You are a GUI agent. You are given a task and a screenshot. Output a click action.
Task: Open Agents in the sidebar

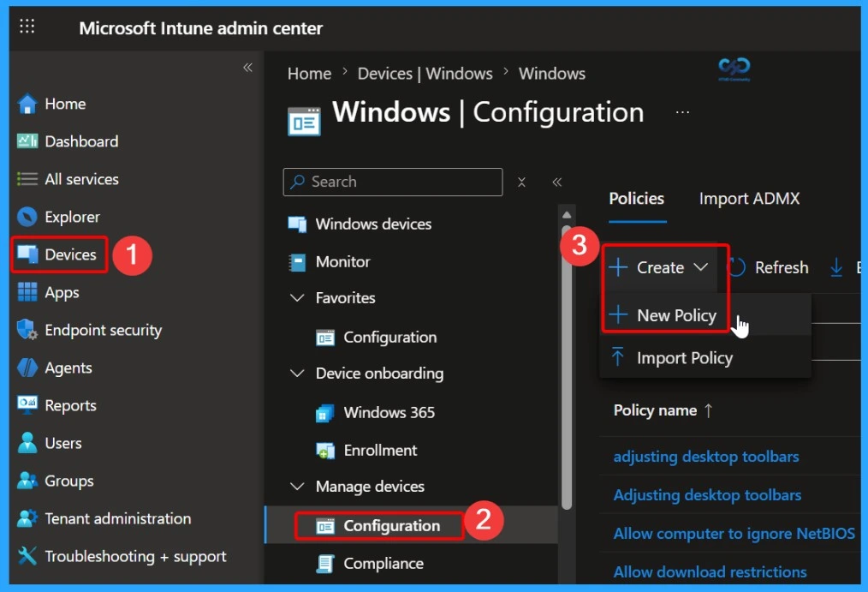pyautogui.click(x=68, y=368)
